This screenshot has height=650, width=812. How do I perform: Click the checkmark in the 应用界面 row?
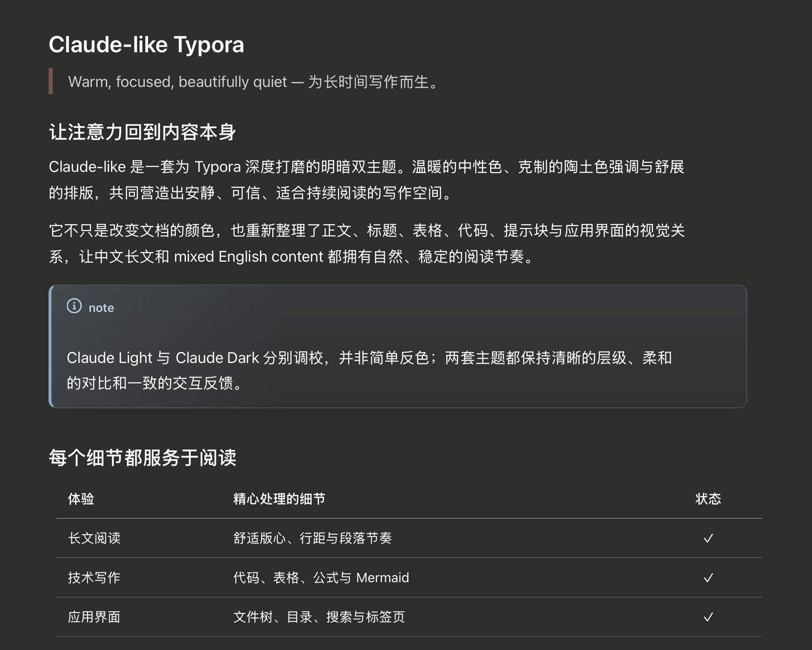tap(708, 617)
